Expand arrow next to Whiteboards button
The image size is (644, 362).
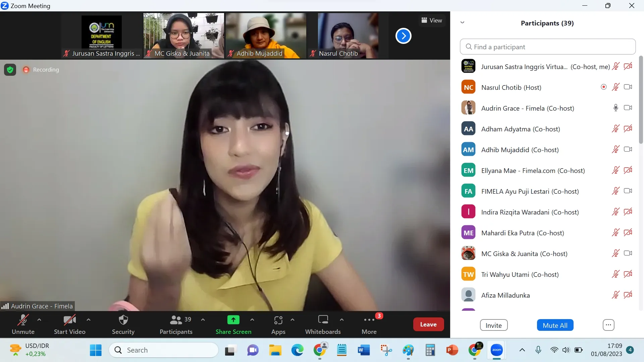click(x=342, y=320)
